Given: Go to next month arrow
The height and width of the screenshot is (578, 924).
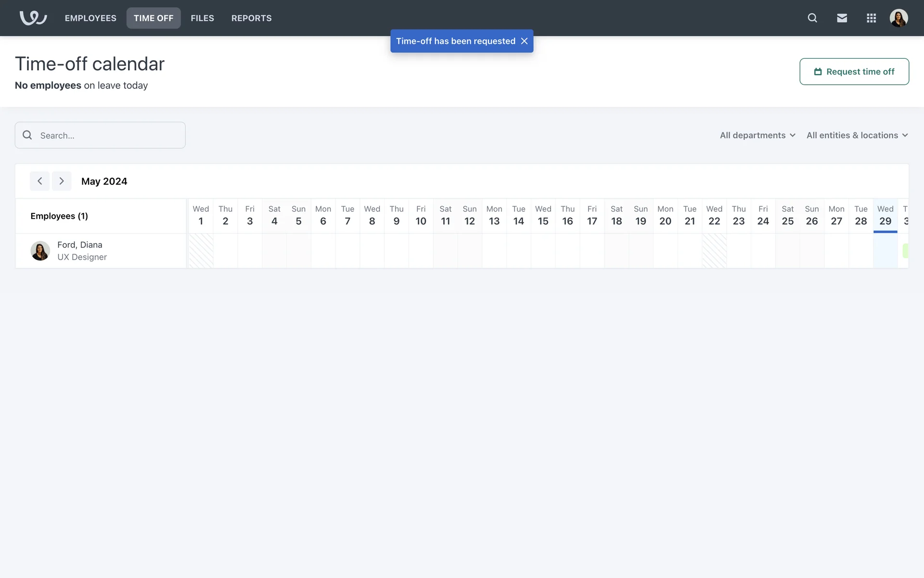Looking at the screenshot, I should tap(62, 181).
